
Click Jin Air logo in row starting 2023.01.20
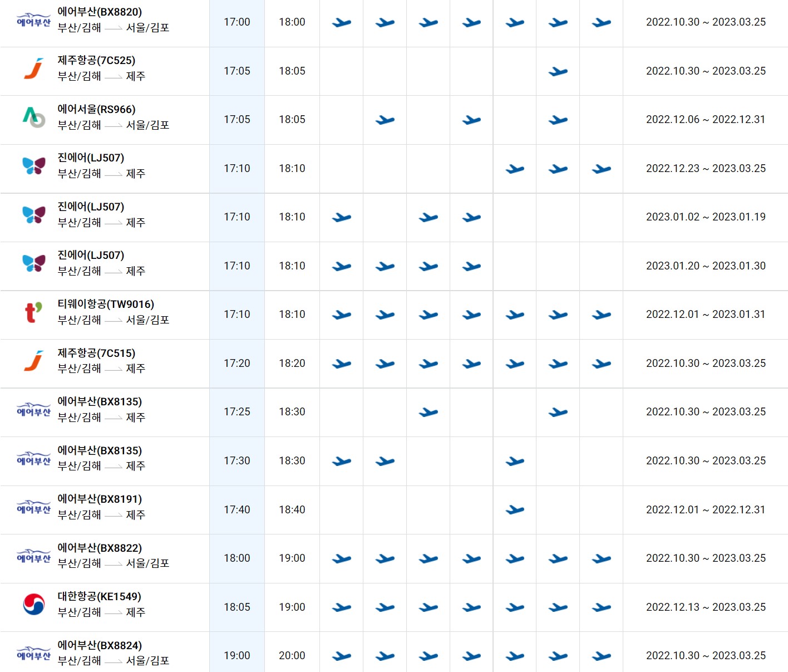pyautogui.click(x=33, y=263)
